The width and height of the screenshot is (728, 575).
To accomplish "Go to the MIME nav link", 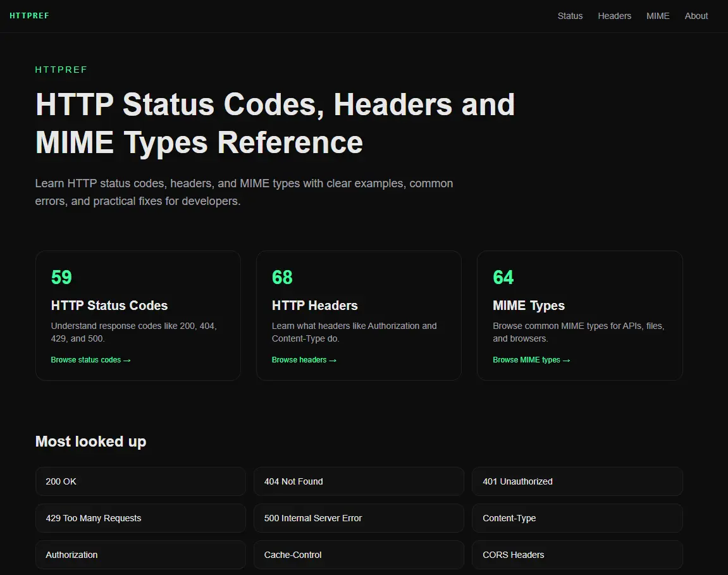I will coord(657,16).
